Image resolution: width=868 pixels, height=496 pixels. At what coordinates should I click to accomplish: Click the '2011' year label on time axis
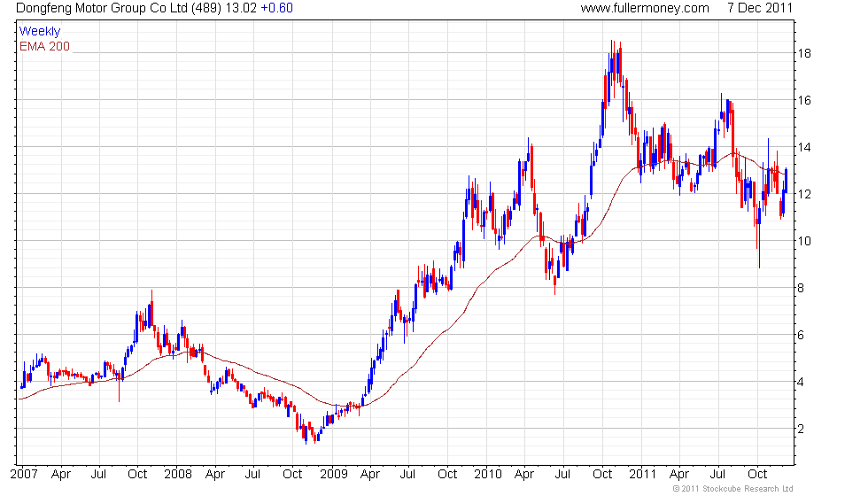[642, 475]
